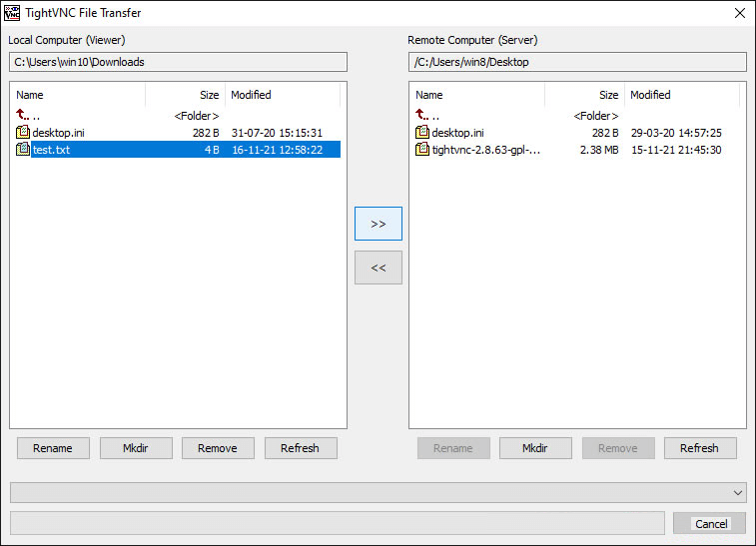Rename the selected local file
Screen dimensions: 756x546
[x=53, y=448]
